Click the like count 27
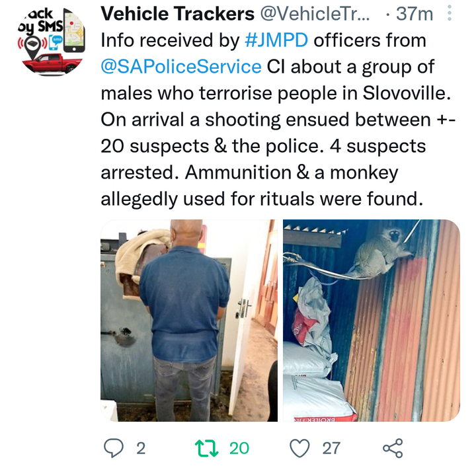Image resolution: width=476 pixels, height=468 pixels. click(x=331, y=448)
